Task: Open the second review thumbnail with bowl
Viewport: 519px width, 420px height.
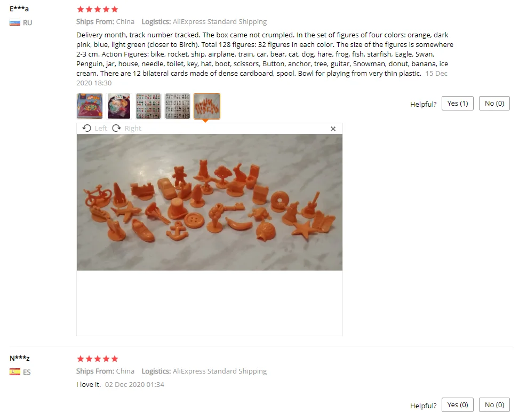Action: (119, 106)
